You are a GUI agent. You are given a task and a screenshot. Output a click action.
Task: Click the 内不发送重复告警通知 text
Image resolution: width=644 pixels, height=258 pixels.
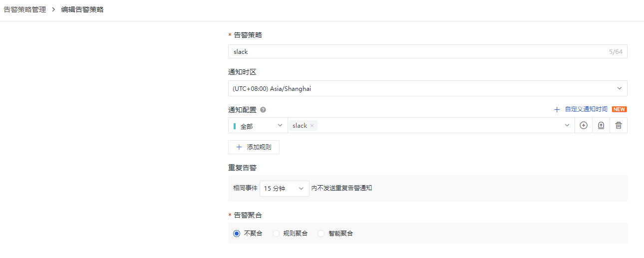(342, 188)
